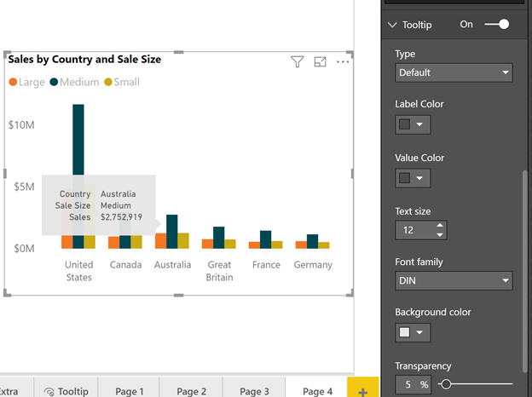The height and width of the screenshot is (397, 532).
Task: Collapse the Tooltip section chevron
Action: (x=392, y=25)
